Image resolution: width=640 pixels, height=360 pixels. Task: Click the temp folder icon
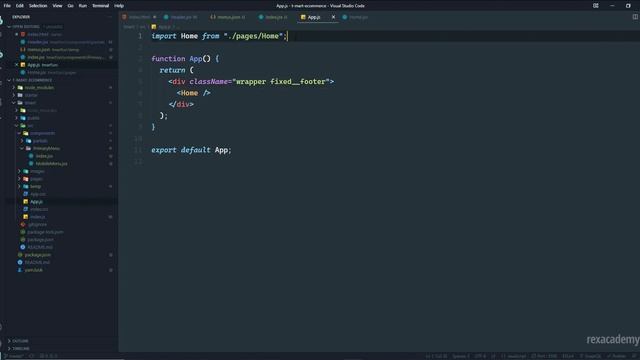pos(26,187)
